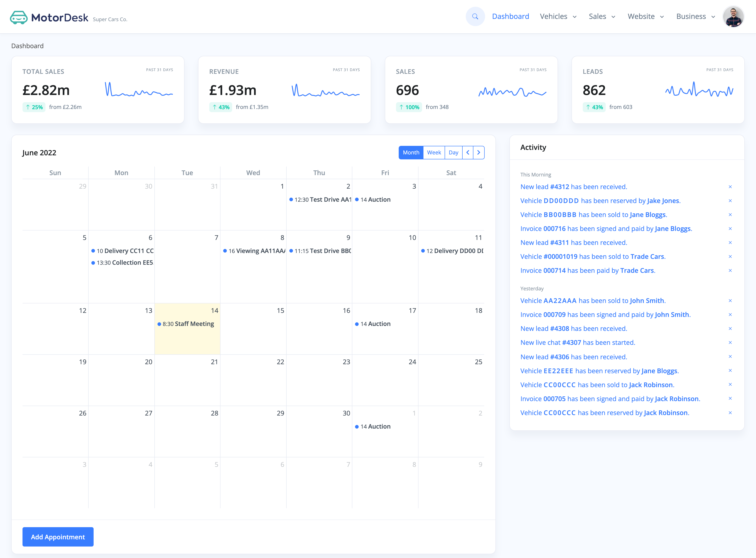This screenshot has height=558, width=756.
Task: Click the MotorDesk car logo
Action: (19, 17)
